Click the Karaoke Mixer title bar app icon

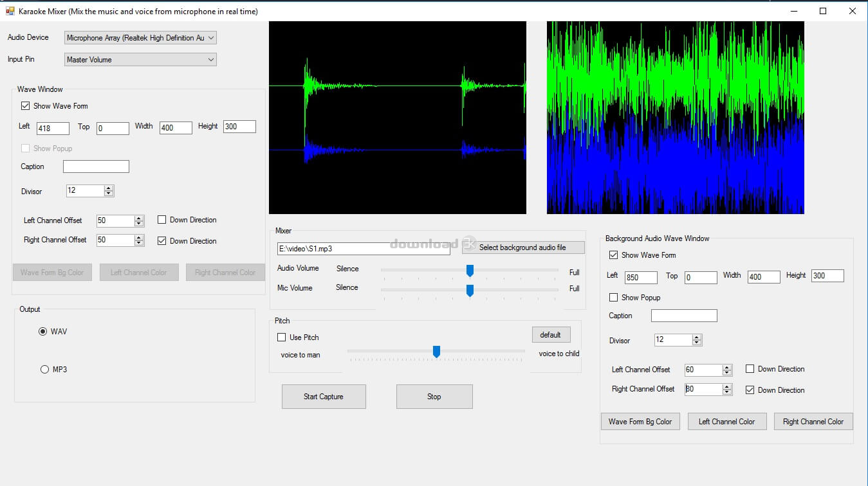coord(10,11)
